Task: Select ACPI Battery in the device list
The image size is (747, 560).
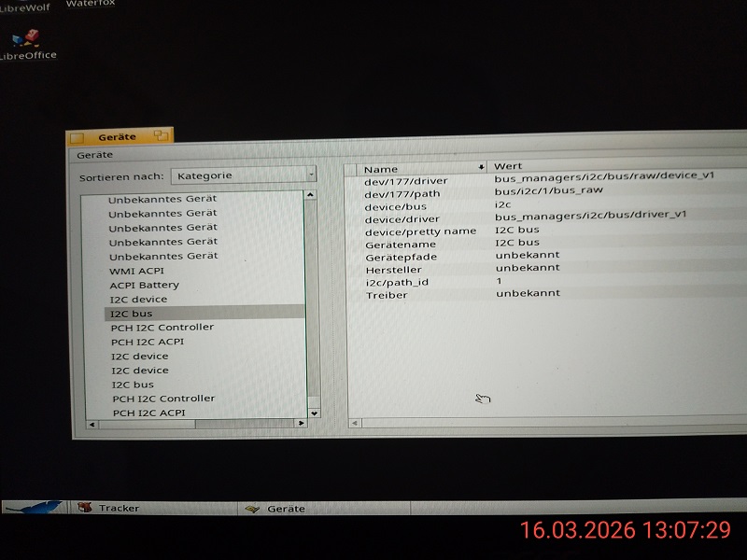Action: click(x=144, y=285)
